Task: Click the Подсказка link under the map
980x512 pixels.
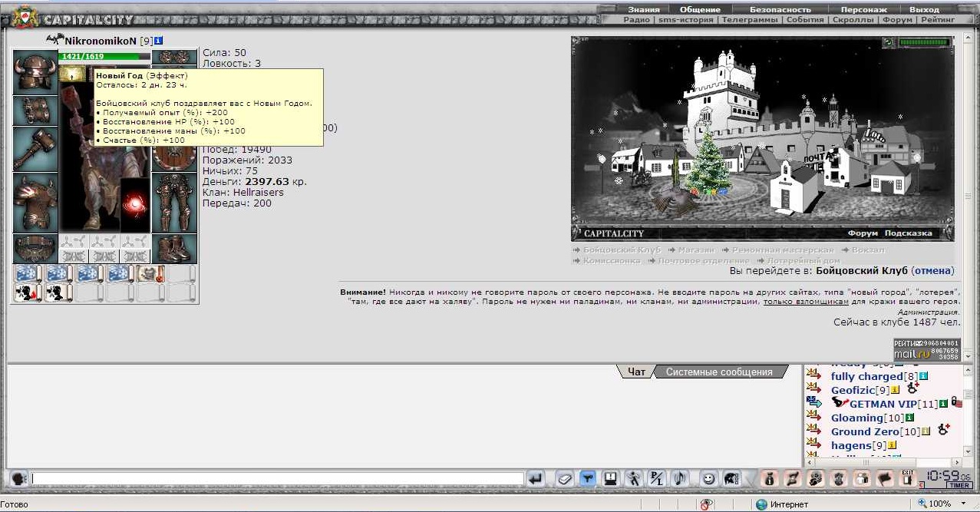Action: (x=908, y=233)
